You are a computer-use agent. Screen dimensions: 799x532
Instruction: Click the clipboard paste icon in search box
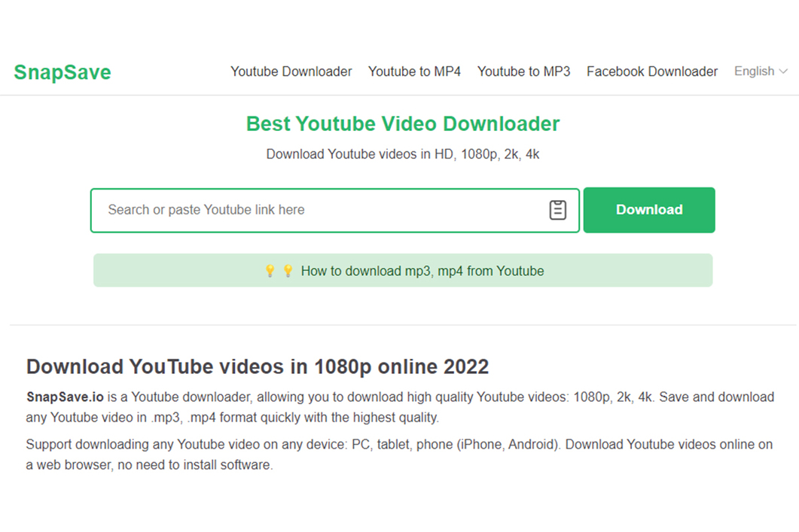pos(557,210)
